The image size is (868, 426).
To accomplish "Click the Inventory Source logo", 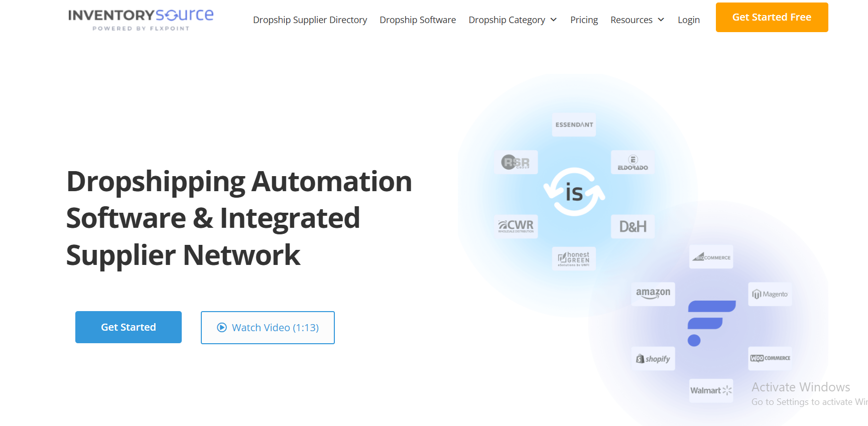I will tap(141, 20).
